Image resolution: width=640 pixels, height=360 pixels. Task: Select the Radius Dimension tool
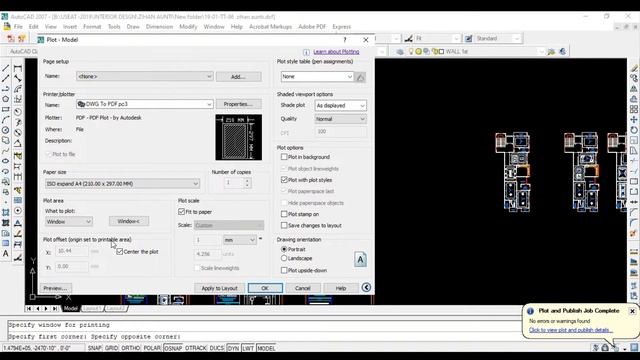point(18,111)
